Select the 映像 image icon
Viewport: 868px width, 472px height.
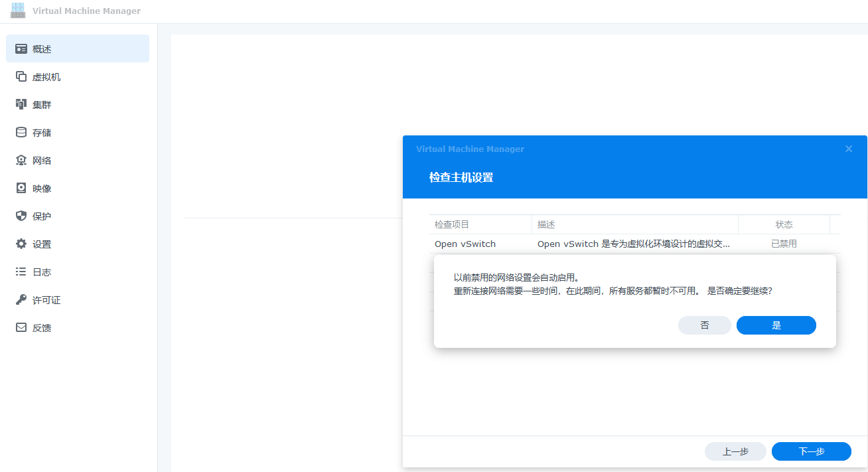point(21,189)
